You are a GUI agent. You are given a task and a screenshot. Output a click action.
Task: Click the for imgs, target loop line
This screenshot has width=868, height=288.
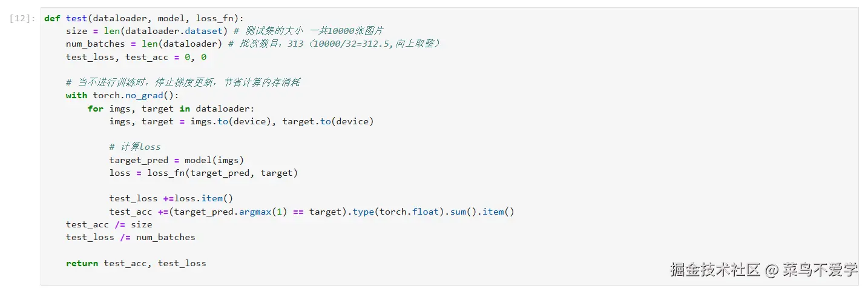[171, 109]
